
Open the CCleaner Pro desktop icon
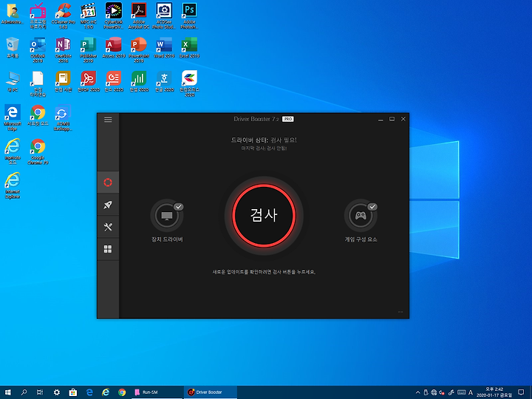click(x=63, y=16)
